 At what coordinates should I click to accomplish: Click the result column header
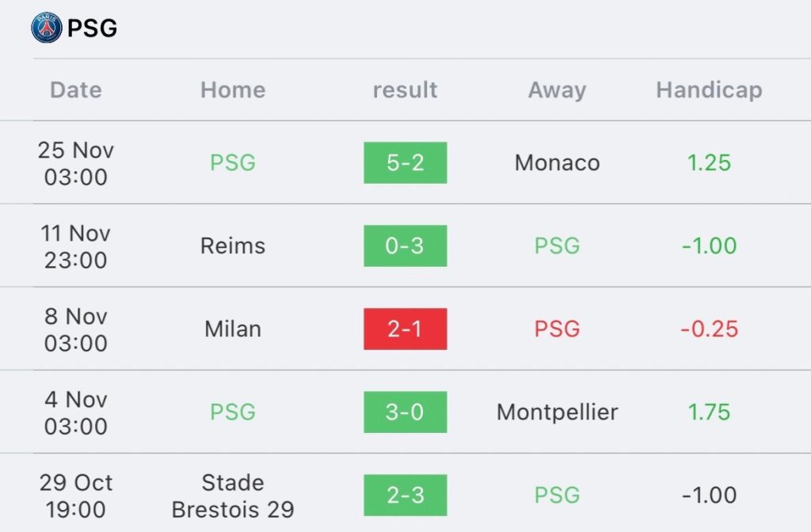[x=405, y=90]
